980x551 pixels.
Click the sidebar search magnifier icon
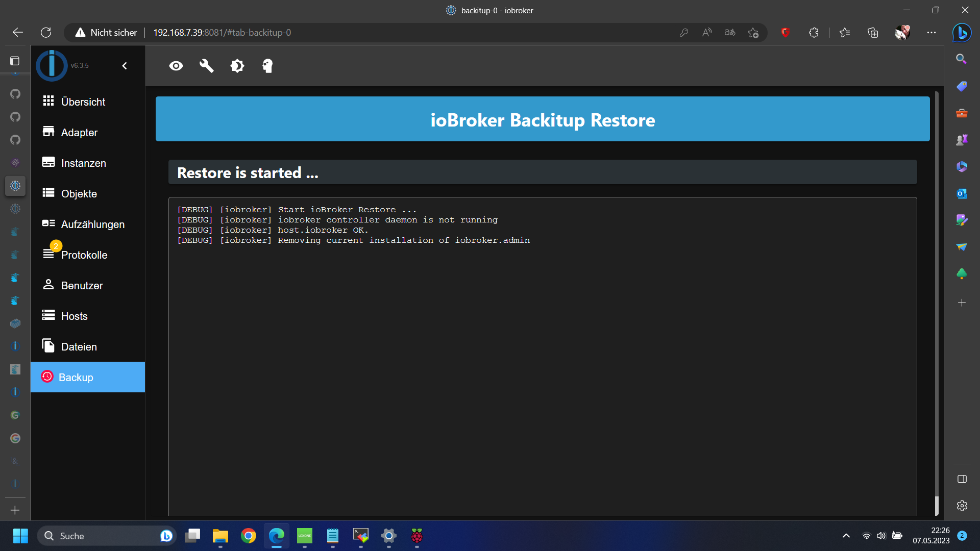pyautogui.click(x=962, y=59)
